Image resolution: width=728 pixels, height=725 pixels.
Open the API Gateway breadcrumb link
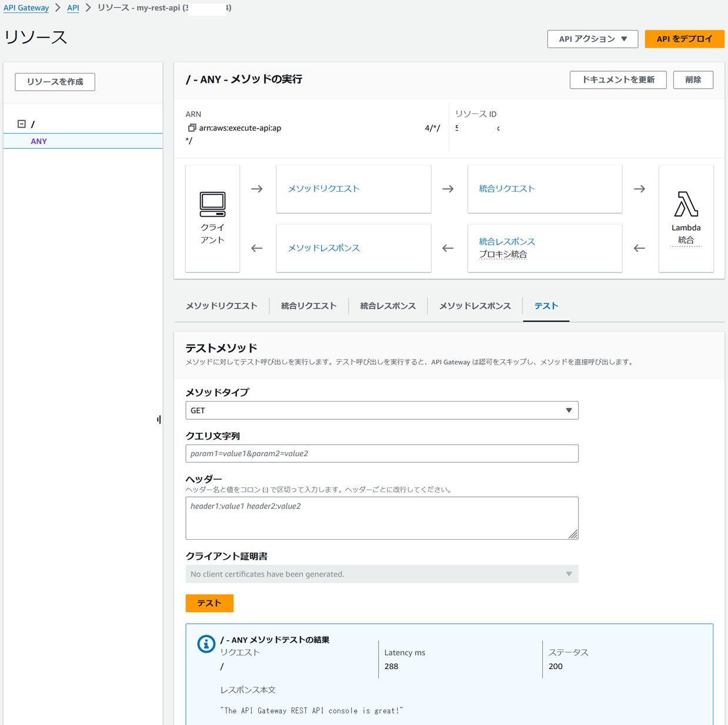(x=26, y=8)
